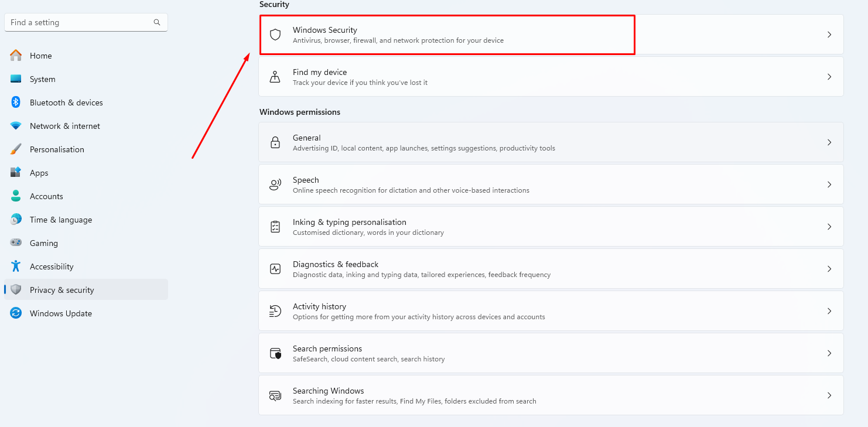Image resolution: width=868 pixels, height=427 pixels.
Task: Click the Time & language globe icon
Action: pyautogui.click(x=16, y=220)
